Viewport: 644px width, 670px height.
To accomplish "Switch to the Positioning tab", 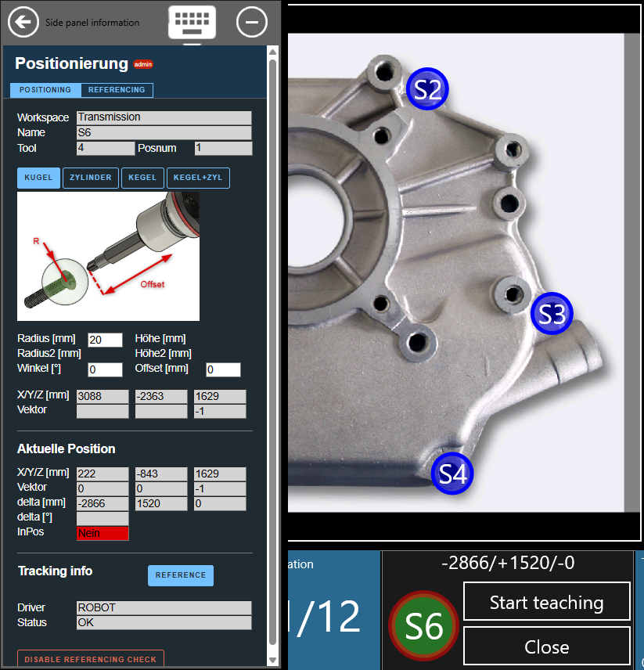I will click(x=45, y=90).
